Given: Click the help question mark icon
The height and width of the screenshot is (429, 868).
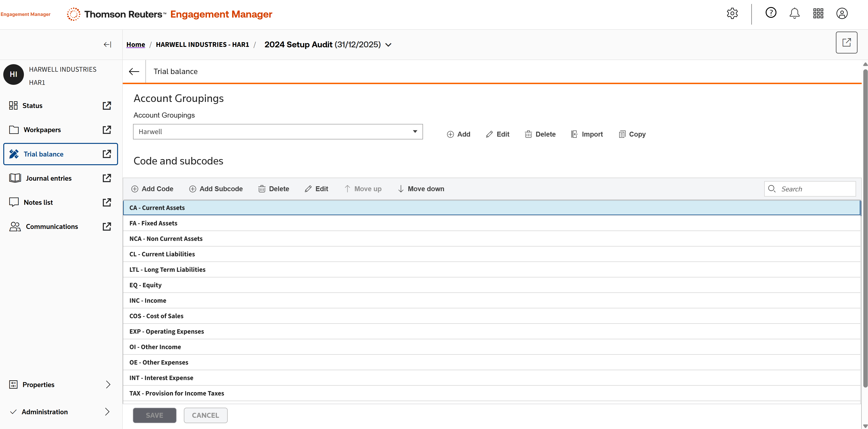Looking at the screenshot, I should point(771,13).
